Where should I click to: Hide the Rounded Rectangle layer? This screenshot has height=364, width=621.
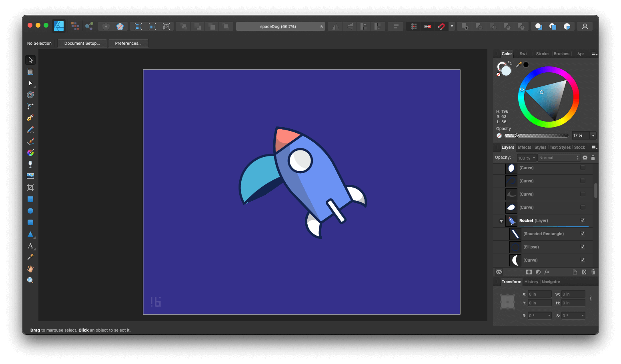583,234
